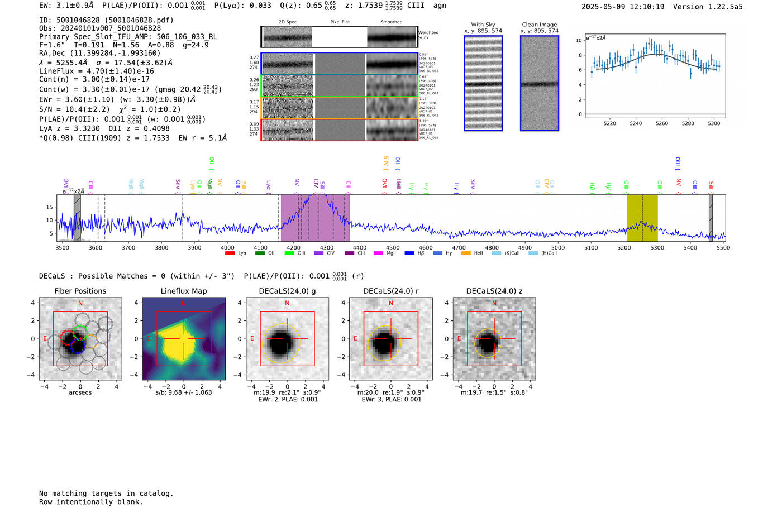Screen dimensions: 782x532
Task: Click the purple shaded region in the spectrum
Action: [x=315, y=218]
